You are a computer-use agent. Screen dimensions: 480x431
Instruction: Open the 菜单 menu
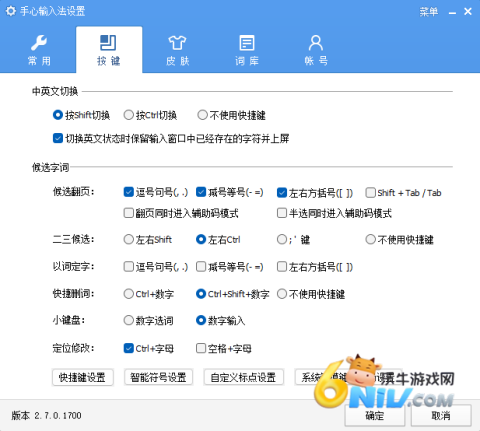click(429, 12)
